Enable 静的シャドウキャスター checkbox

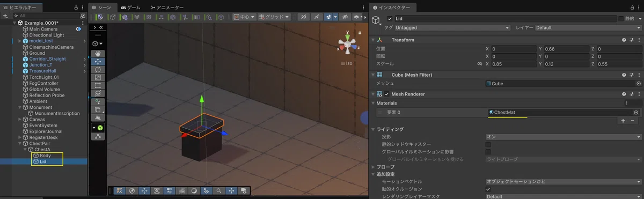(x=488, y=144)
